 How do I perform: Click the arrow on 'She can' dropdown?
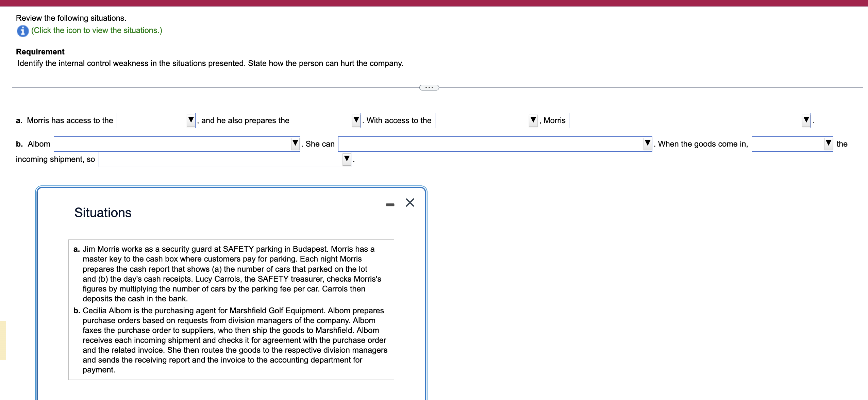tap(647, 144)
